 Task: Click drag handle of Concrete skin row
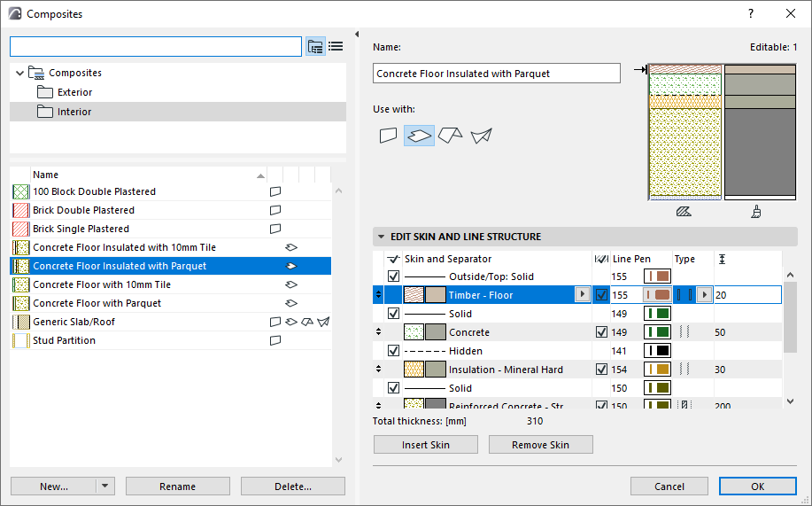(x=379, y=332)
